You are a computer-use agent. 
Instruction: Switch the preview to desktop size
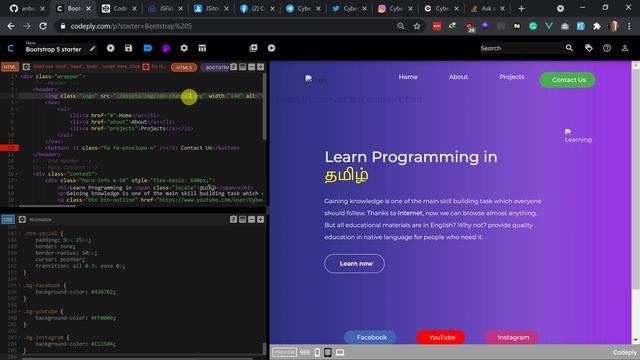click(340, 352)
